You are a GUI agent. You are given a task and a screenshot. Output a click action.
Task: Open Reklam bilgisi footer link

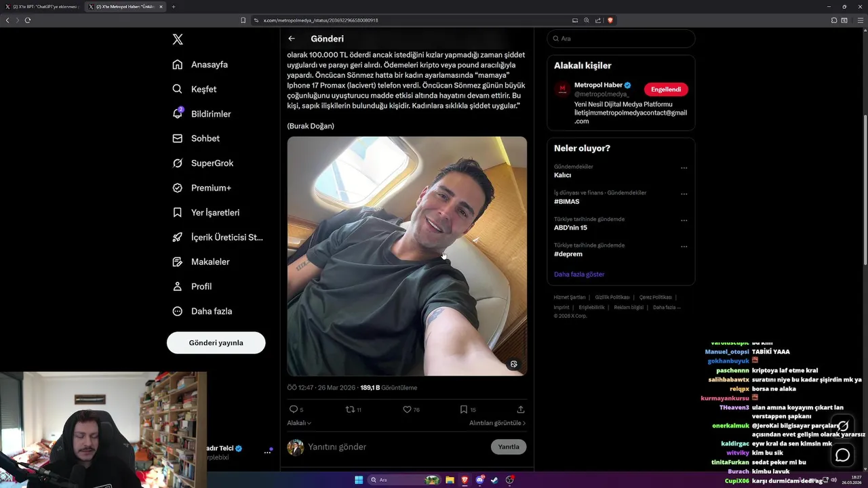(629, 307)
